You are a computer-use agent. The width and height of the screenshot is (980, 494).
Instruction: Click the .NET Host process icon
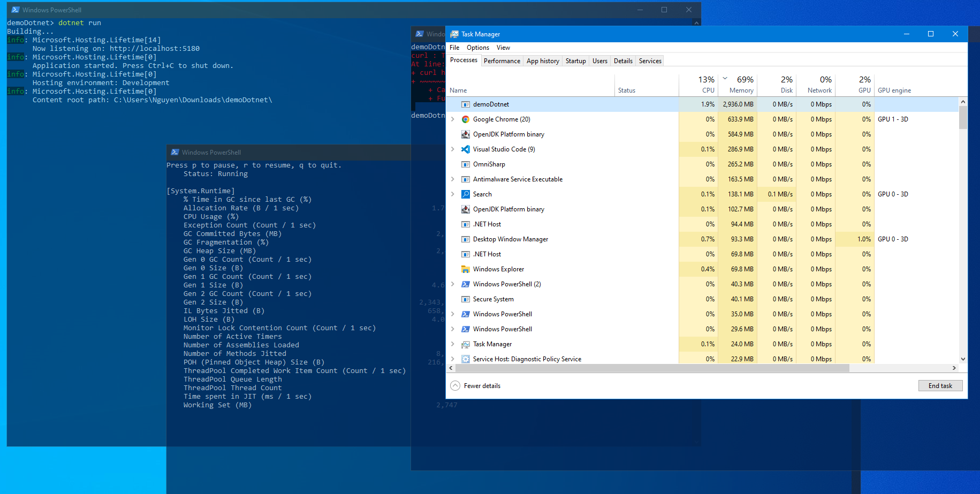coord(465,224)
